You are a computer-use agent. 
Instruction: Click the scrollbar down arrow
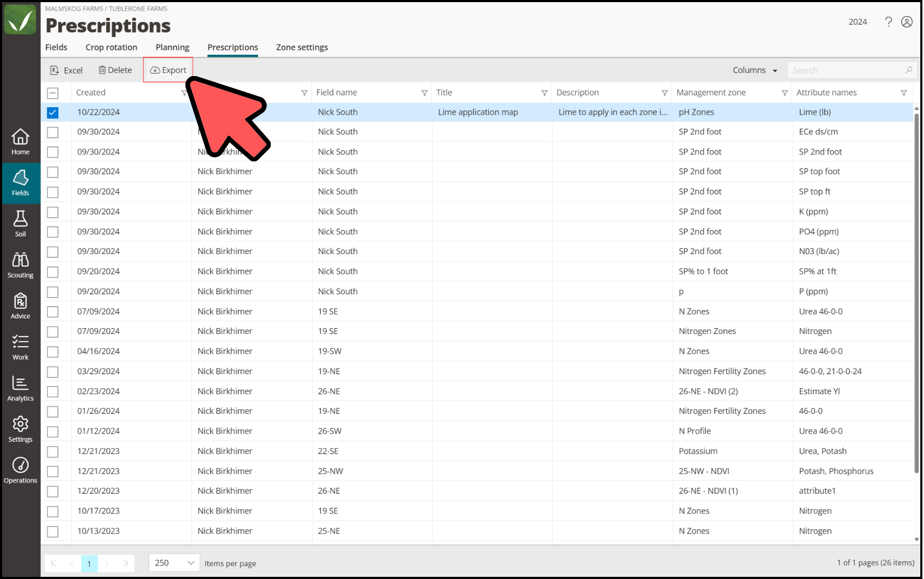[916, 540]
